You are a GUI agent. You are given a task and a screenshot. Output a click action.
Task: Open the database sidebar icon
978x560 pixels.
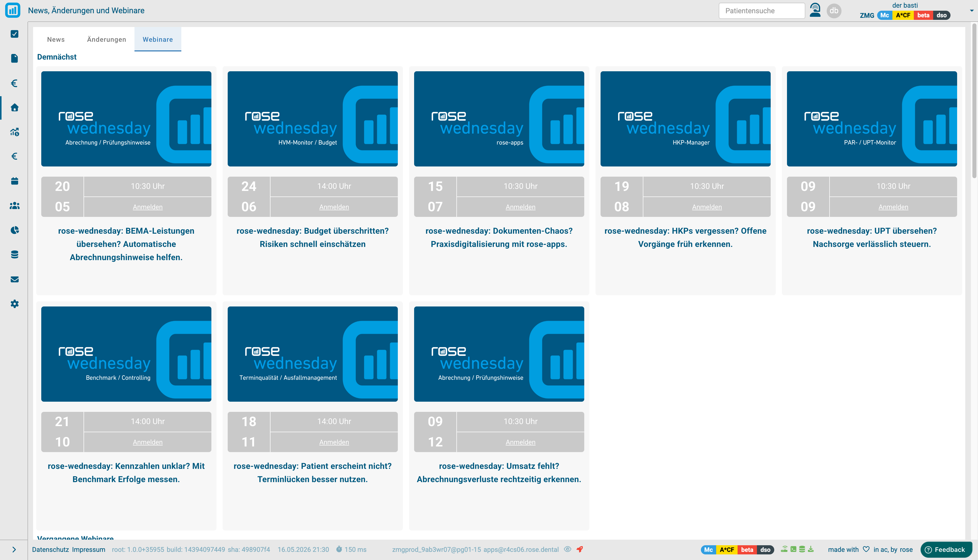[15, 255]
